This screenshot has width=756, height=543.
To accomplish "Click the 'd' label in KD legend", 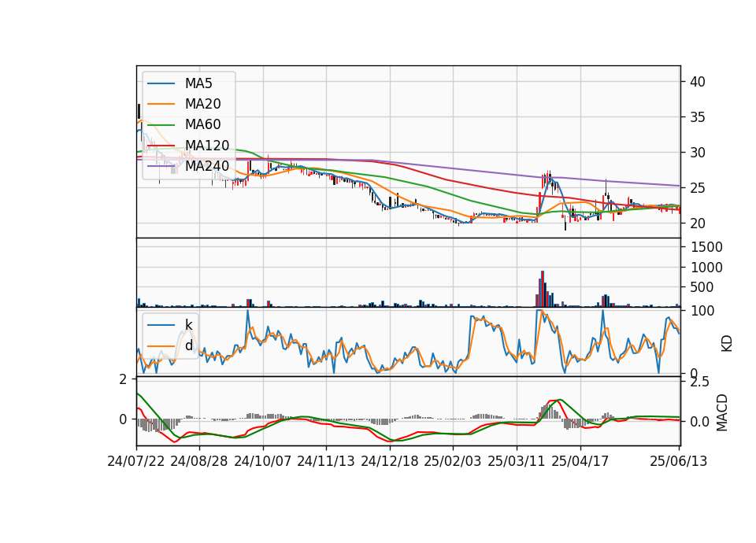I will 188,345.
